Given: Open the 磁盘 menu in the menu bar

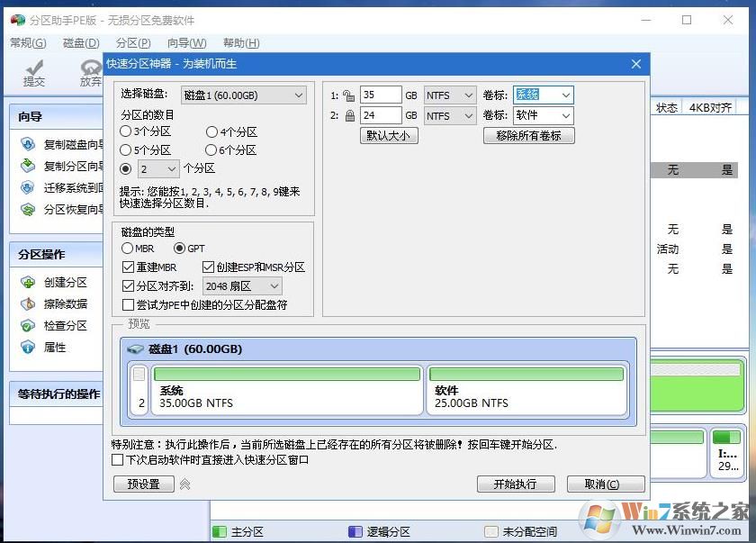Looking at the screenshot, I should coord(79,41).
